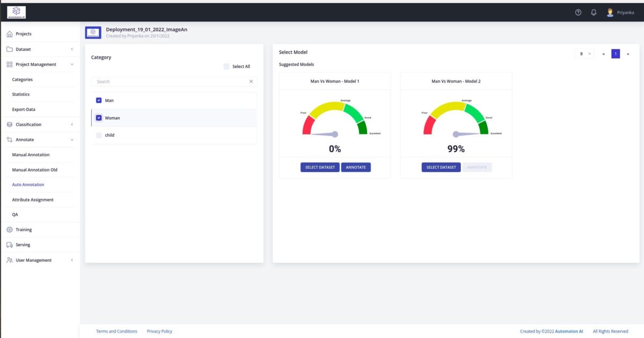
Task: Click the Serving truck icon
Action: [10, 244]
